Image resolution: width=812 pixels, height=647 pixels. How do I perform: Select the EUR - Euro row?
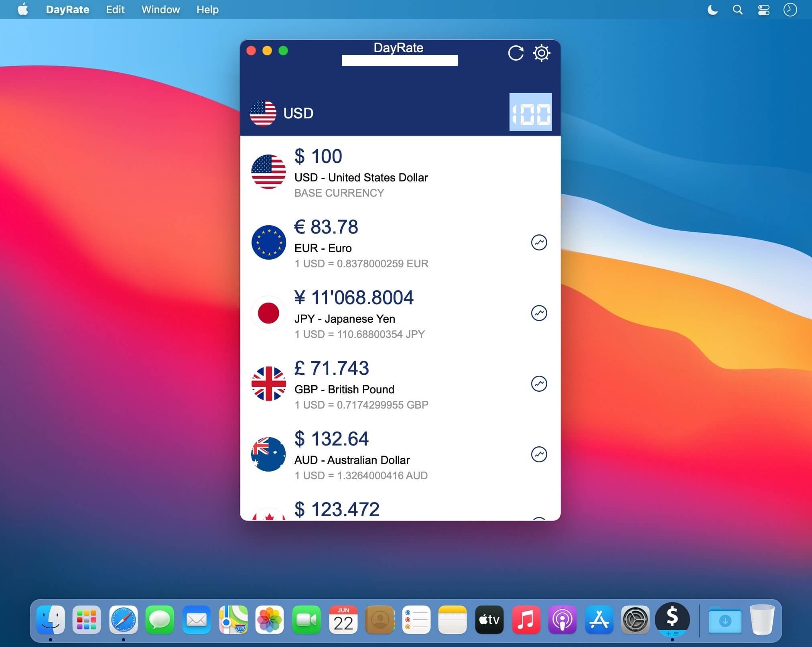(381, 243)
